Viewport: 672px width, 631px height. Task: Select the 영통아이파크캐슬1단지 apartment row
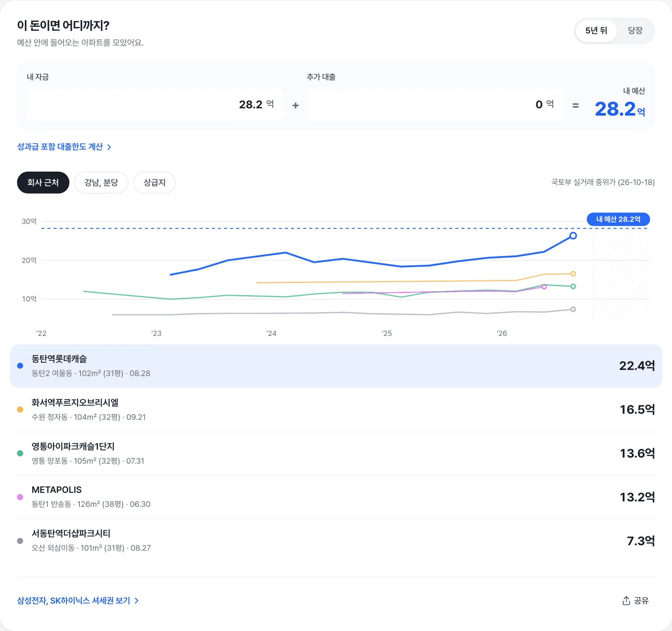click(x=336, y=453)
